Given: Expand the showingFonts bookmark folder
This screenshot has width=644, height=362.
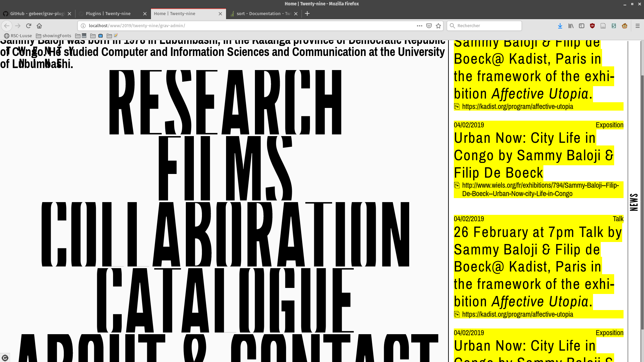Looking at the screenshot, I should [x=54, y=36].
